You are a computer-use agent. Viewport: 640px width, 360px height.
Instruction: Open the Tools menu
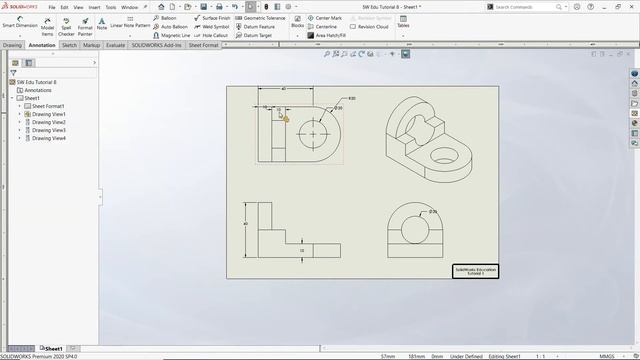(x=111, y=7)
